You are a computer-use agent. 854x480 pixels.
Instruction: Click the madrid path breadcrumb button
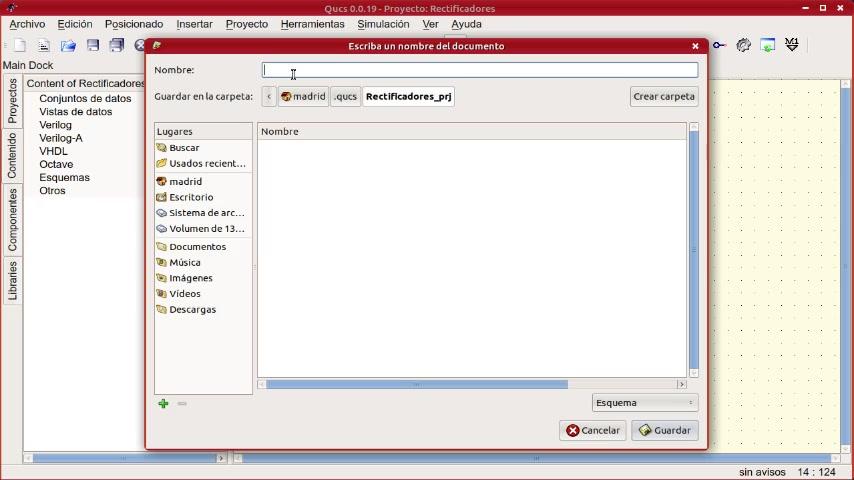click(303, 96)
